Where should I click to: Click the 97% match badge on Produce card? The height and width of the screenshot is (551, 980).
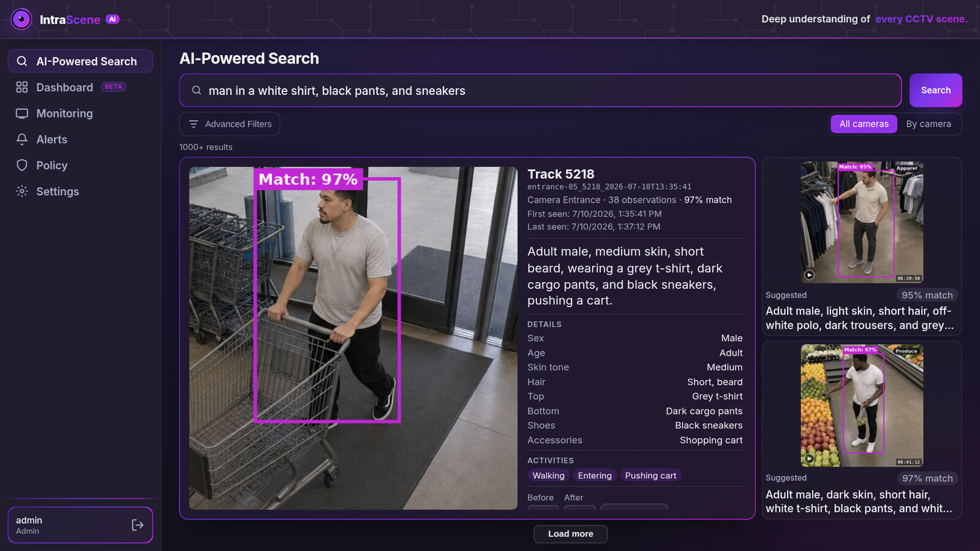927,478
